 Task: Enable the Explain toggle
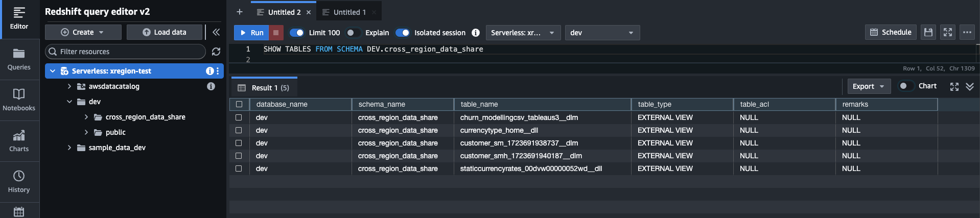tap(353, 33)
